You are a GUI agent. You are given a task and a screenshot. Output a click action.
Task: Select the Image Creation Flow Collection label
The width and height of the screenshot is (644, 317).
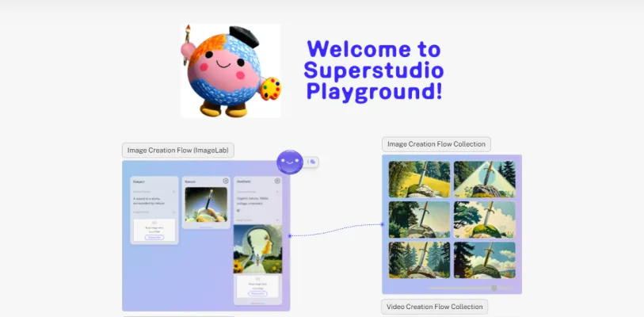coord(436,144)
